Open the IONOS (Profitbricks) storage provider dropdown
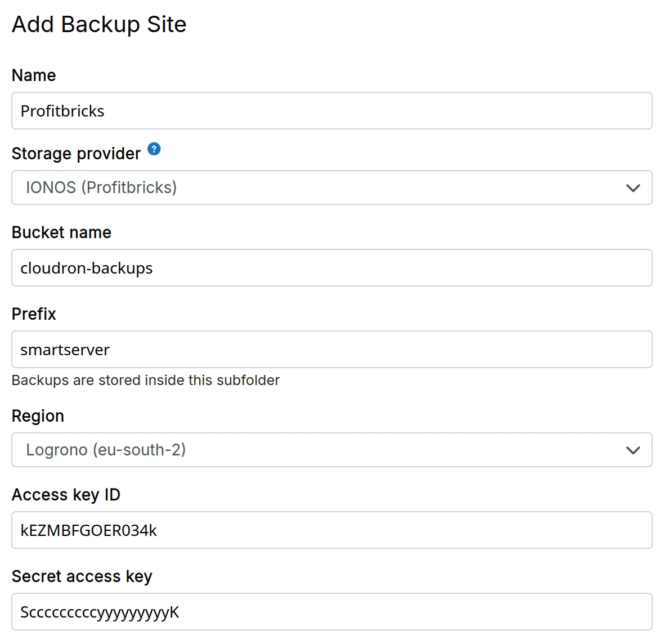This screenshot has height=644, width=664. pyautogui.click(x=332, y=188)
